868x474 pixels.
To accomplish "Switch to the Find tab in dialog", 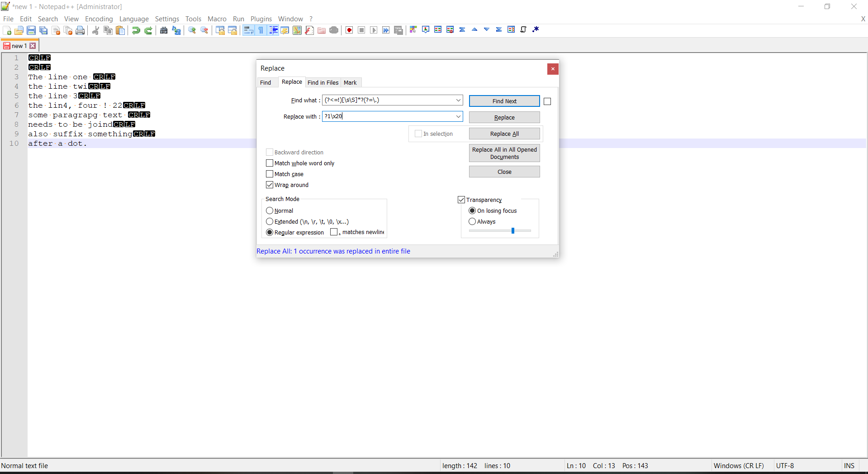I will [x=266, y=82].
